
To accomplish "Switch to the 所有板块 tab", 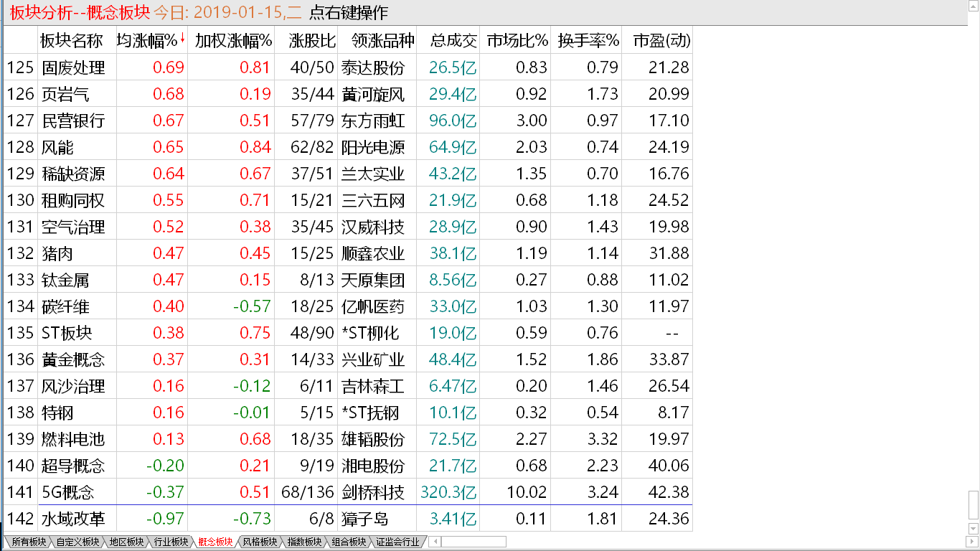I will pyautogui.click(x=29, y=542).
